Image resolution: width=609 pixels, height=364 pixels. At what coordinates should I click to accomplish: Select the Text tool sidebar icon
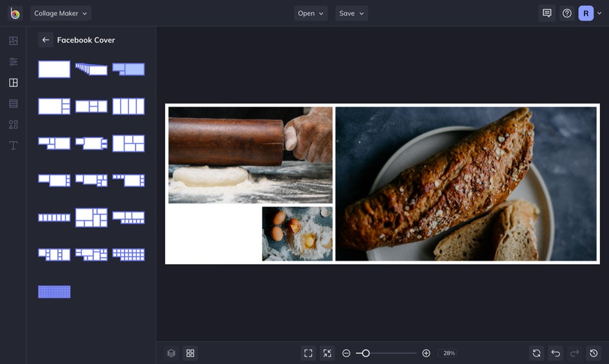coord(13,146)
